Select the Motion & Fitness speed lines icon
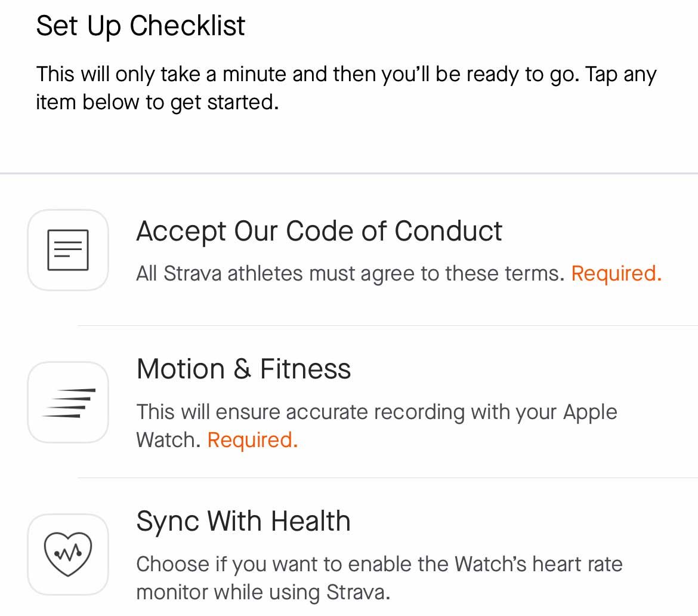The image size is (698, 616). 68,402
